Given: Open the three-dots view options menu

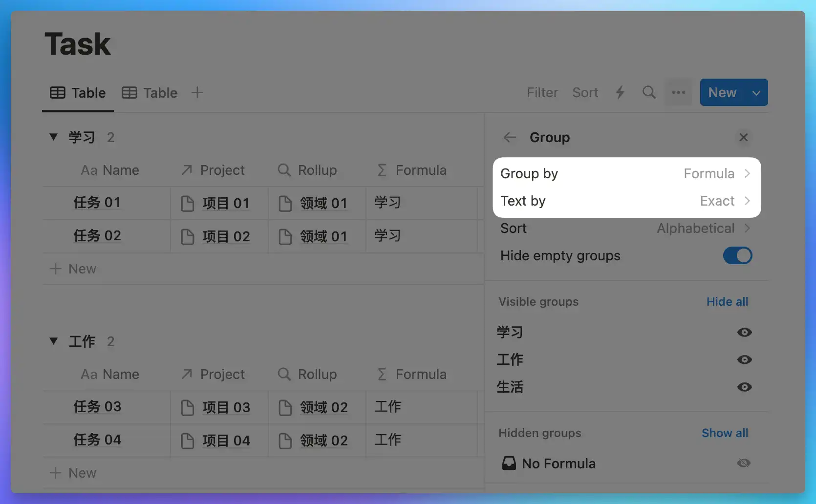Looking at the screenshot, I should point(678,92).
